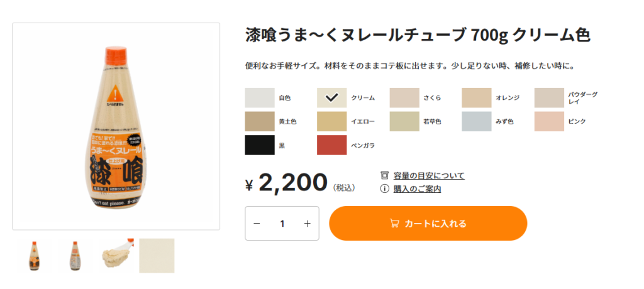Image resolution: width=644 pixels, height=289 pixels.
Task: Click the plus icon to increase quantity
Action: pos(307,223)
